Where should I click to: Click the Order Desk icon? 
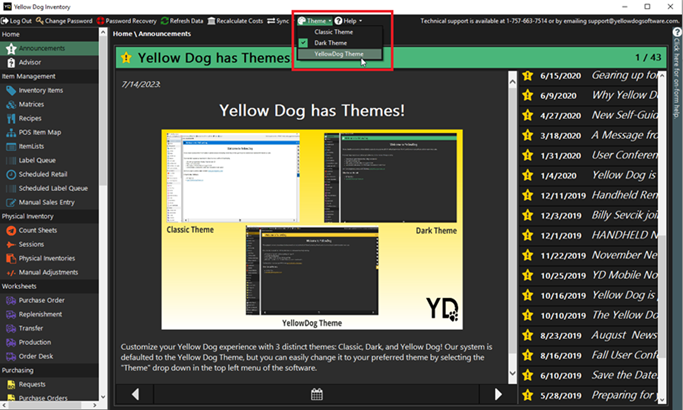tap(11, 356)
